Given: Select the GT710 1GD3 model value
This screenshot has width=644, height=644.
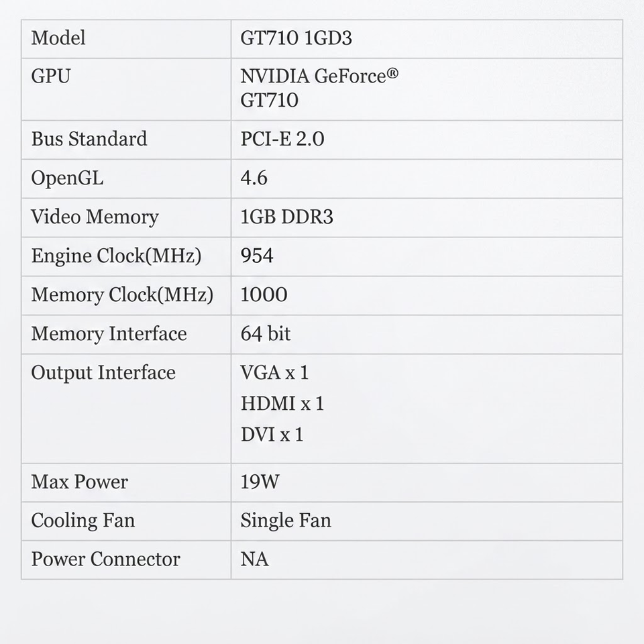Looking at the screenshot, I should [296, 38].
